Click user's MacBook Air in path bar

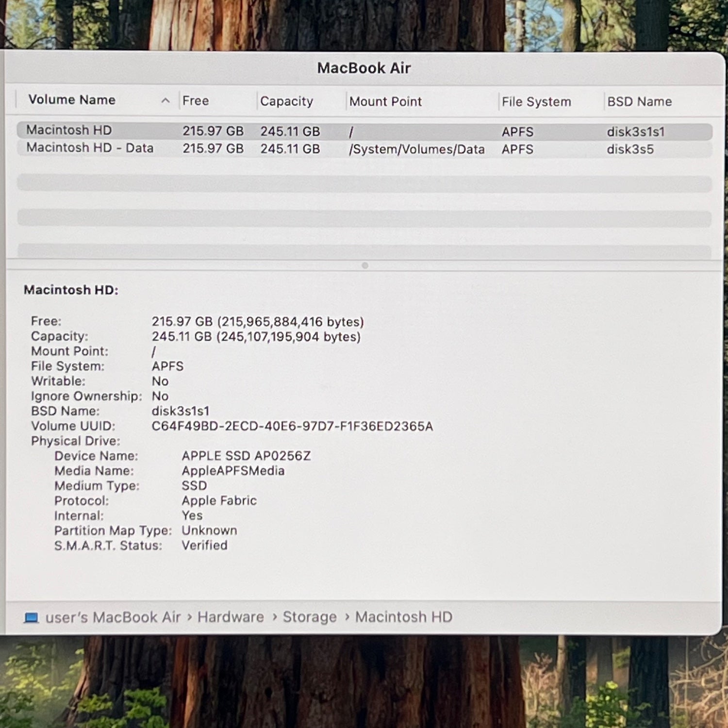pyautogui.click(x=113, y=617)
